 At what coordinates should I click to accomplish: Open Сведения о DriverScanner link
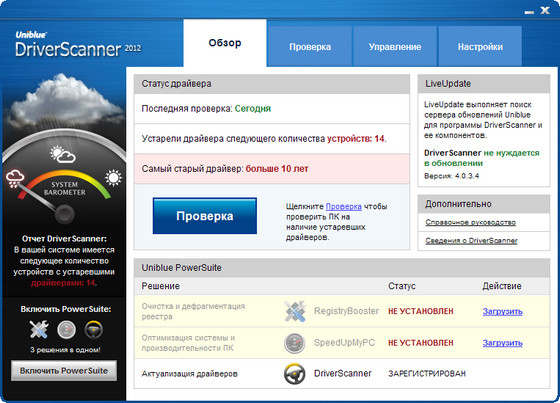[471, 241]
